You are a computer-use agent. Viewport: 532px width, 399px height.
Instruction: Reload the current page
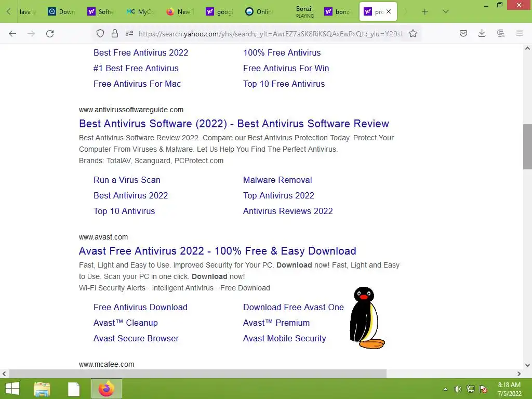[x=50, y=34]
